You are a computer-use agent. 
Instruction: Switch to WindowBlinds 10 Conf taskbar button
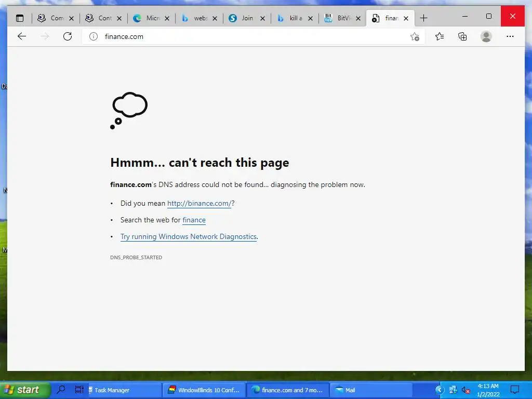[x=204, y=390]
